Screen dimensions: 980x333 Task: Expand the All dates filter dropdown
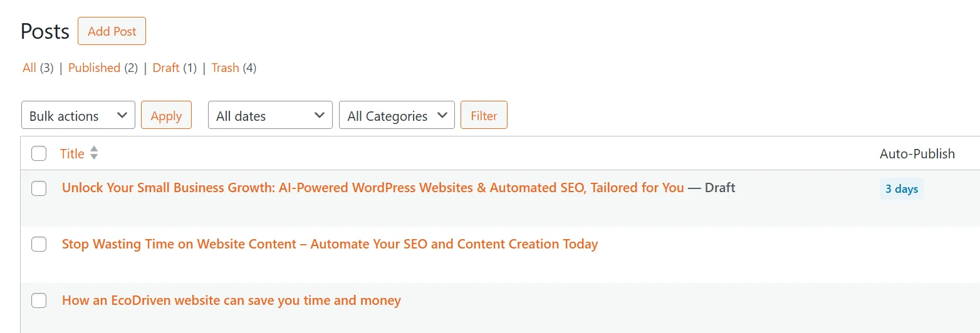[270, 116]
